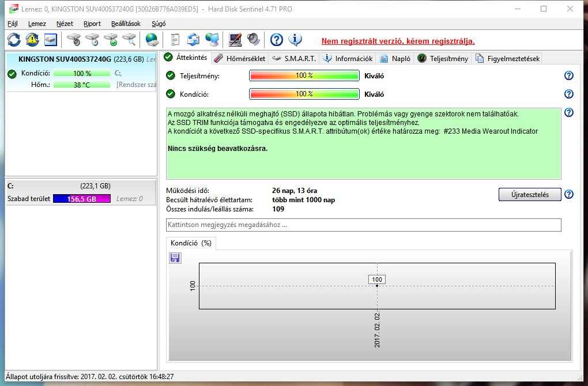Screen dimensions: 588x386
Task: Click the blue arrows transfer toolbar icon
Action: coord(194,39)
